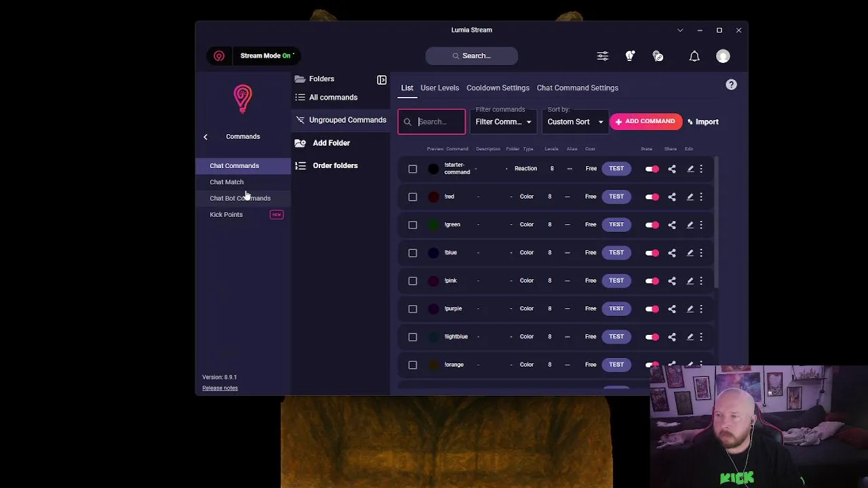Screen dimensions: 868x488
Task: Click the command list vertical scrollbar
Action: tap(716, 222)
